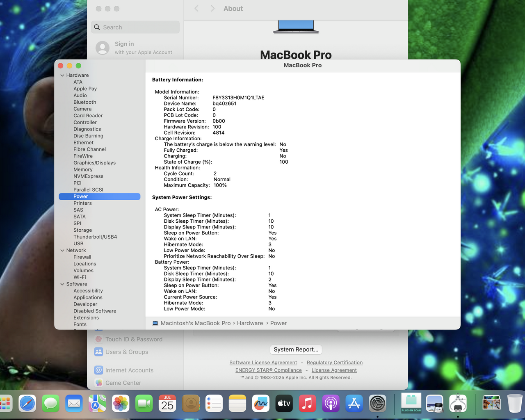This screenshot has height=420, width=525.
Task: Collapse the Software section
Action: (62, 284)
